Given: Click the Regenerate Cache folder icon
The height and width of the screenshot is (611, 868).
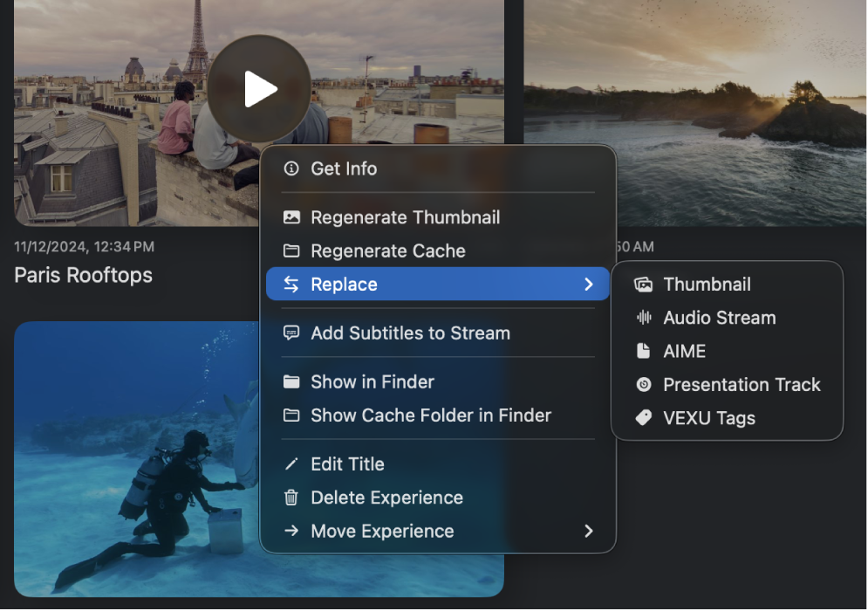Looking at the screenshot, I should click(x=291, y=251).
